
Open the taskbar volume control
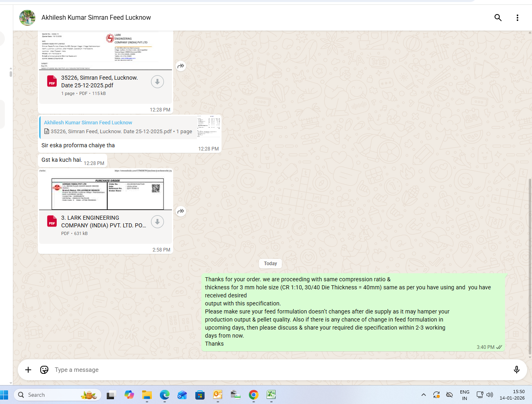[490, 395]
